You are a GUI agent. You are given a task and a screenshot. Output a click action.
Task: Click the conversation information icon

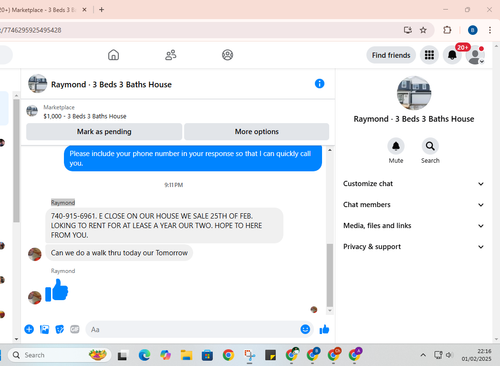pos(319,84)
